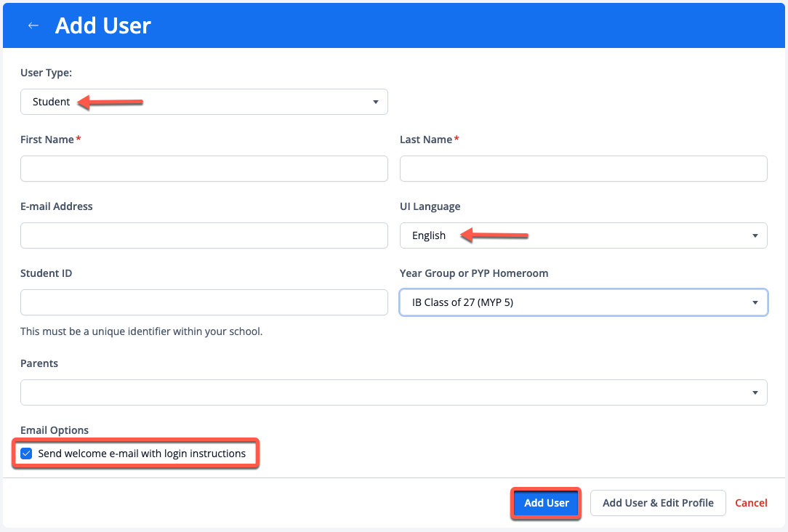Click the Last Name field label
The height and width of the screenshot is (532, 788).
[426, 140]
